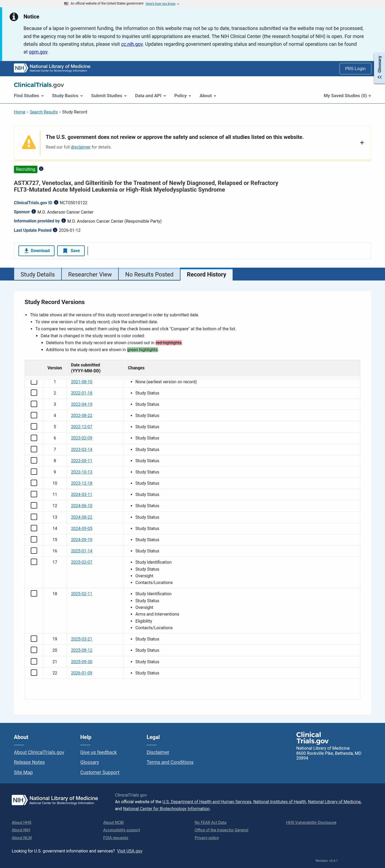Open the footer Site Map link
This screenshot has height=868, width=385.
coord(23,772)
